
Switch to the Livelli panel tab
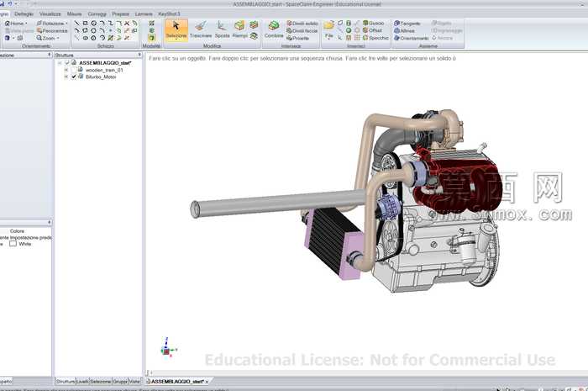tap(82, 381)
